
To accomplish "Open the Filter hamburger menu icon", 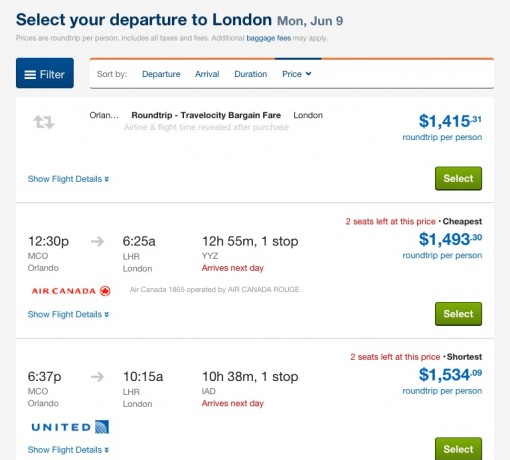I will pyautogui.click(x=30, y=75).
